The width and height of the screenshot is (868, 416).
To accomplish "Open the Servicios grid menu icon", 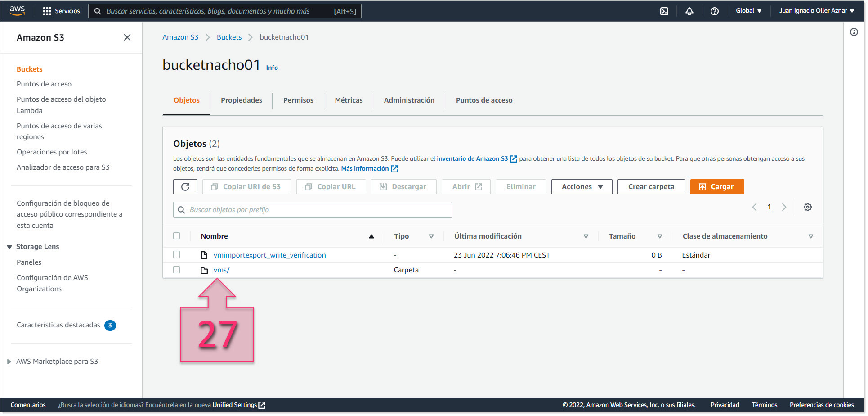I will tap(47, 11).
